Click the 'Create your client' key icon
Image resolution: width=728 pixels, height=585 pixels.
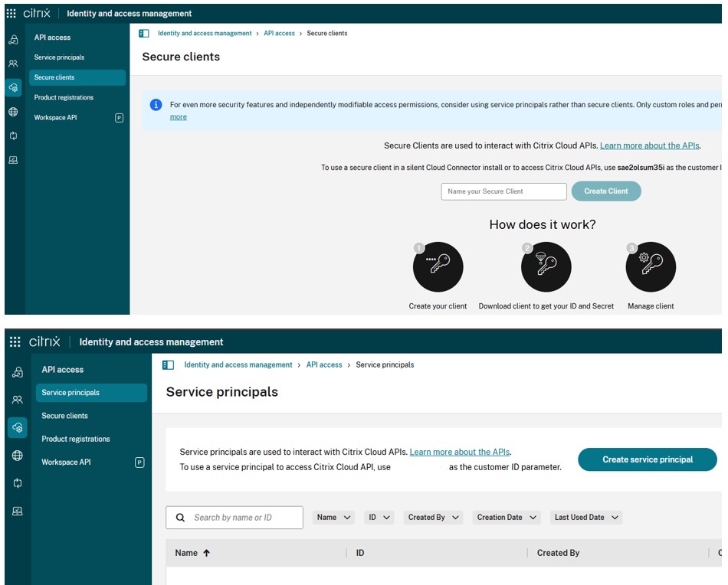pos(438,267)
